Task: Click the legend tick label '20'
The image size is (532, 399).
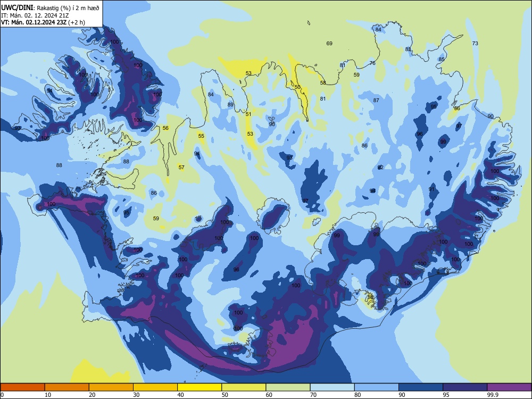Action: click(92, 395)
